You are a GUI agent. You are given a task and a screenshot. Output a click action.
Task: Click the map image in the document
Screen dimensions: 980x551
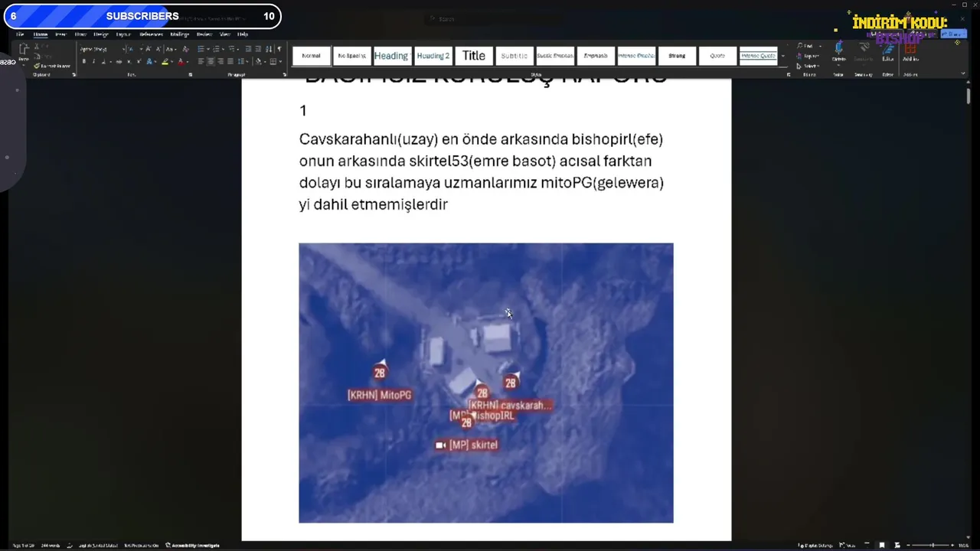point(486,383)
